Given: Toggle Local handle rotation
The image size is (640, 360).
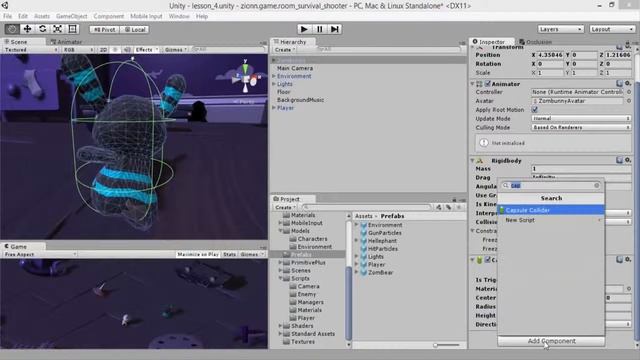Looking at the screenshot, I should (x=135, y=29).
